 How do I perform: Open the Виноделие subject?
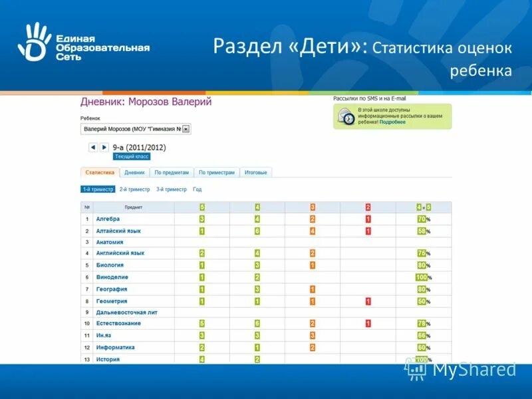112,277
